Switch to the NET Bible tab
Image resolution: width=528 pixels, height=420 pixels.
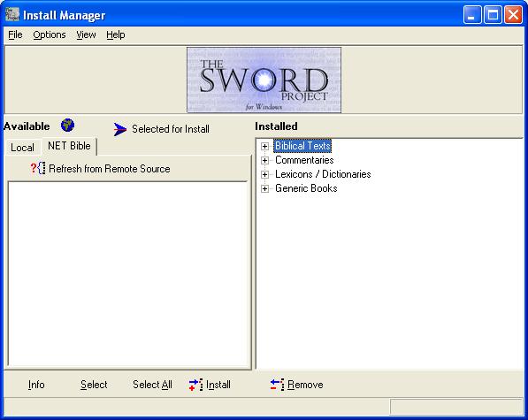(x=69, y=146)
